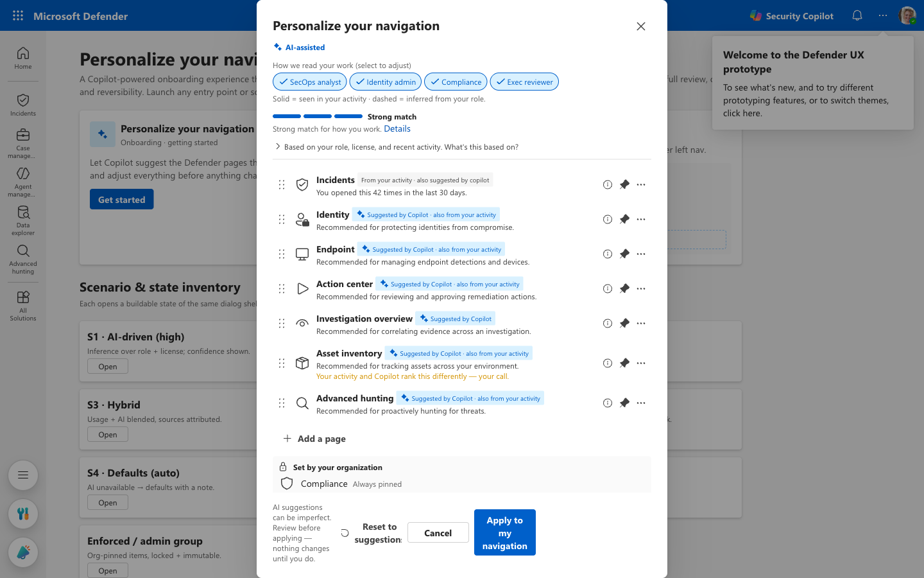
Task: Open S3 Hybrid scenario on the background page
Action: [108, 434]
